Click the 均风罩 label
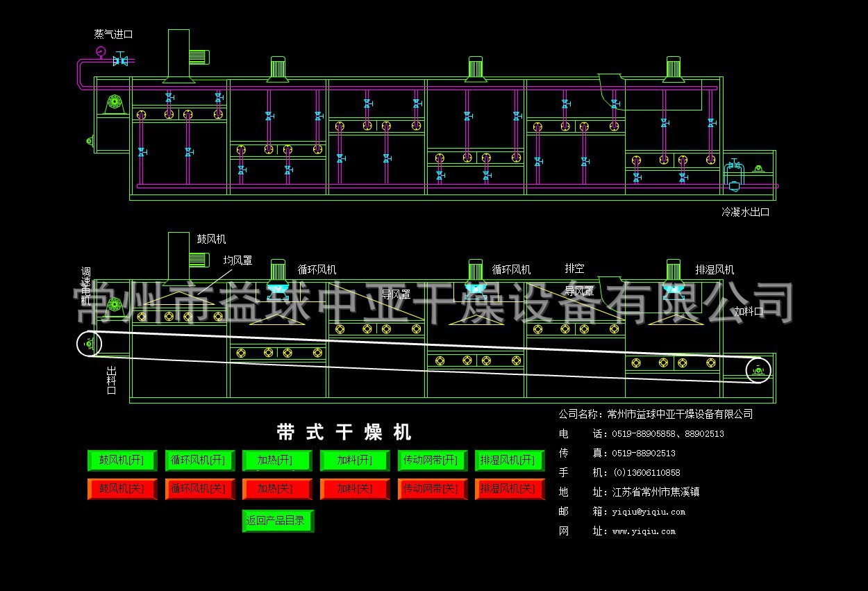The height and width of the screenshot is (591, 868). [237, 260]
